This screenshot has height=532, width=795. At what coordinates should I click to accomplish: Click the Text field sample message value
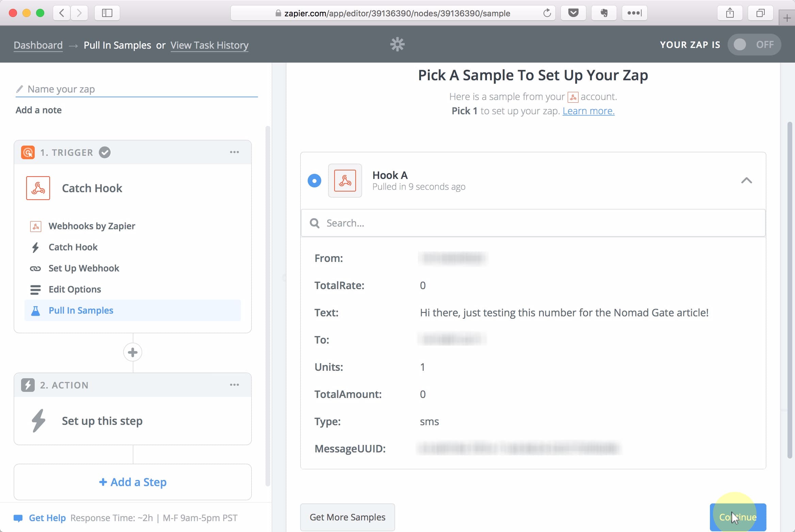(x=564, y=313)
